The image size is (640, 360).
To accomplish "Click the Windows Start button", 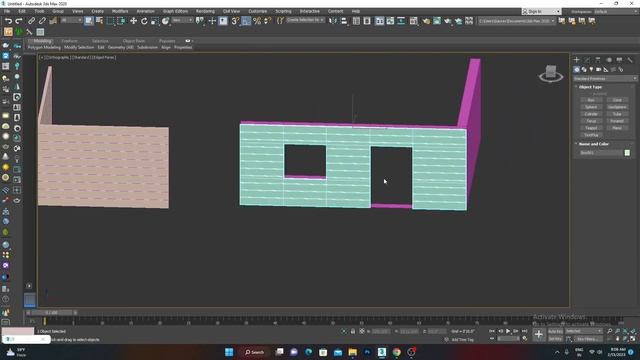I will pos(229,352).
